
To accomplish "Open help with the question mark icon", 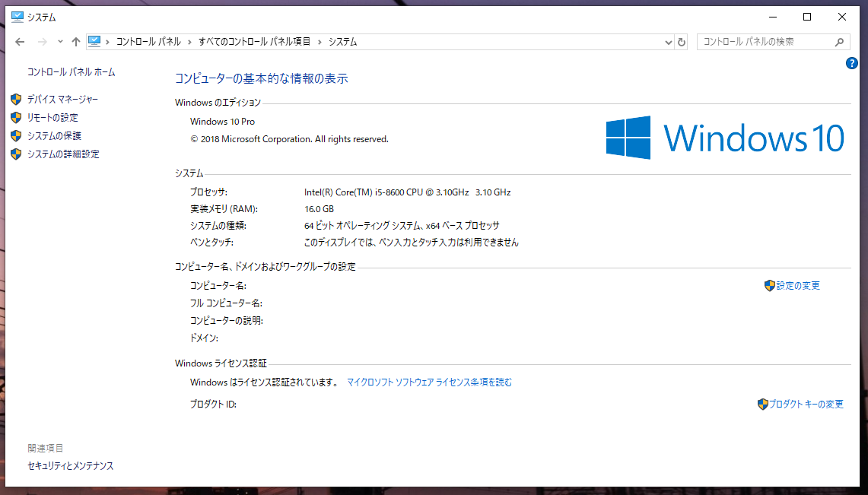I will [851, 64].
